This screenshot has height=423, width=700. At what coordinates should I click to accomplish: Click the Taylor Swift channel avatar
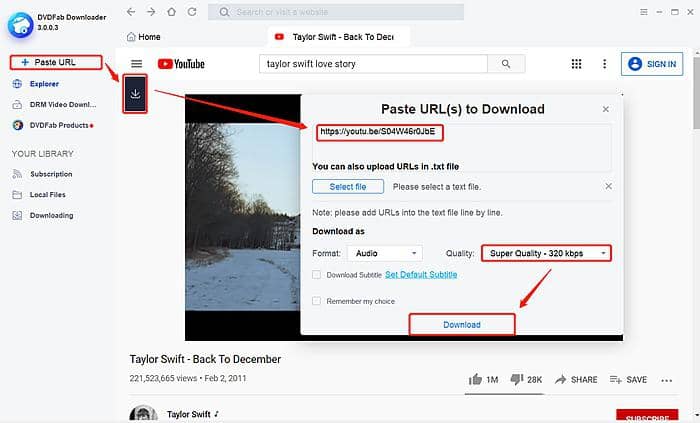[x=143, y=414]
